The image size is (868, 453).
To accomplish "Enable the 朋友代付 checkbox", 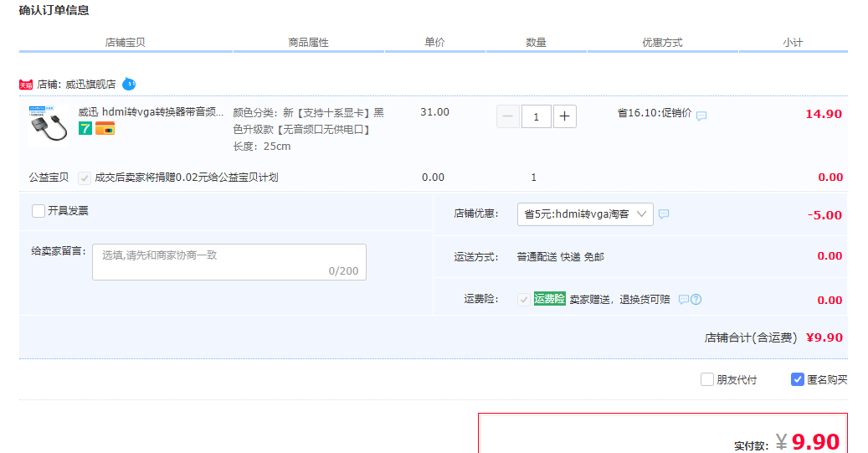I will coord(707,379).
